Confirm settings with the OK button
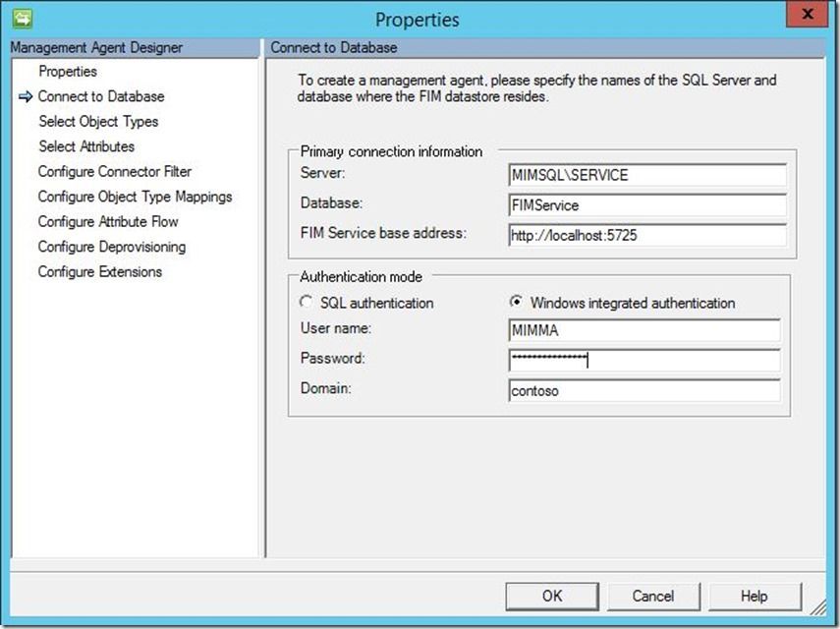 [552, 597]
